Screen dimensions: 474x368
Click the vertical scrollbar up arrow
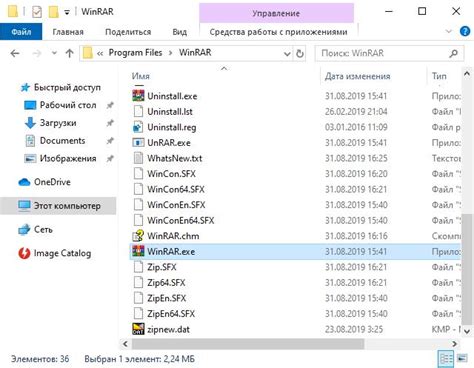(x=467, y=73)
